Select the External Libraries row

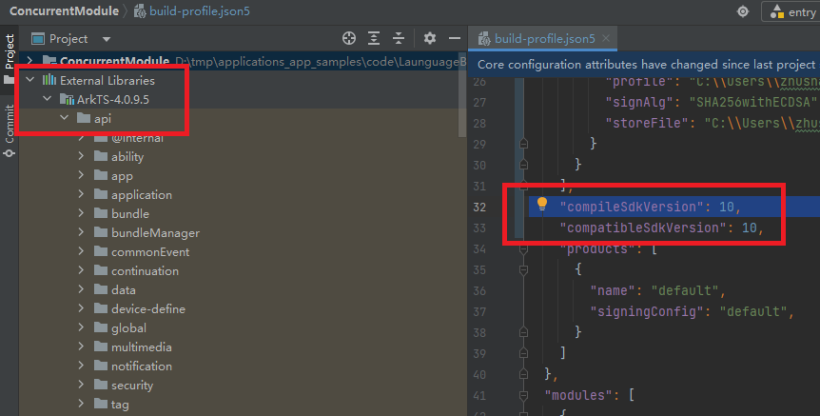(x=243, y=80)
